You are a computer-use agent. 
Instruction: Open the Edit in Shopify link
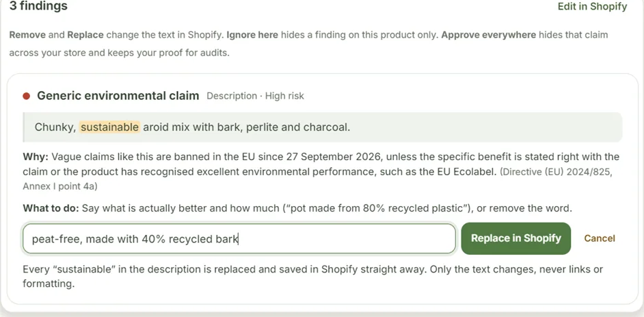[x=592, y=7]
